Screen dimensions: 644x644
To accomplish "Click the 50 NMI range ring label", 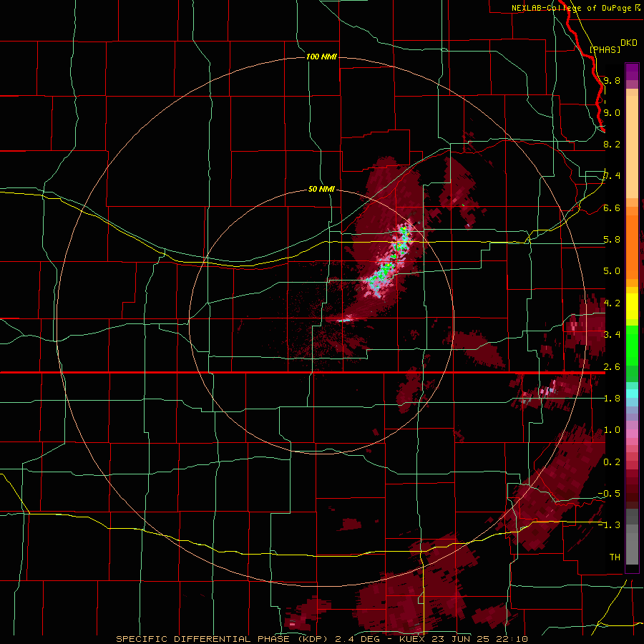I will pos(321,189).
